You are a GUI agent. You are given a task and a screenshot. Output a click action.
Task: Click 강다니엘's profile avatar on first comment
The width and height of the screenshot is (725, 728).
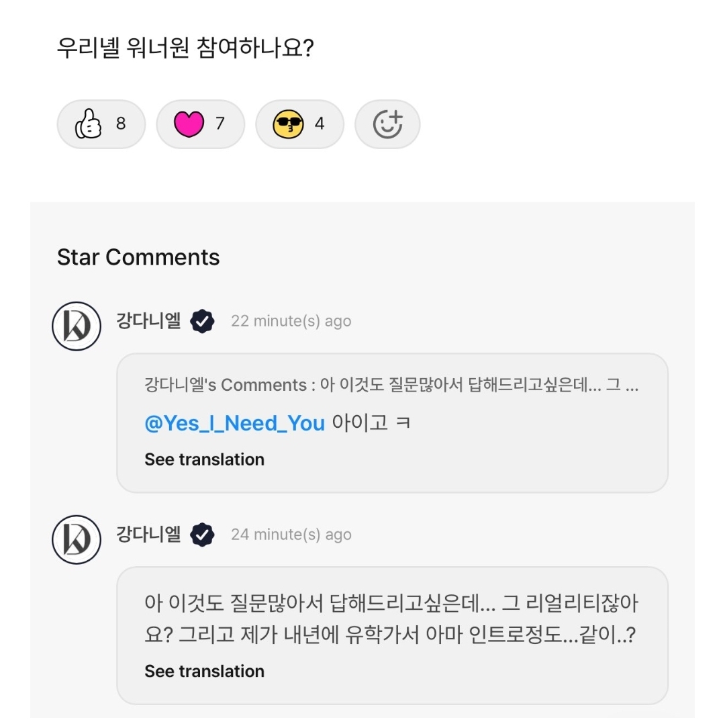click(76, 321)
